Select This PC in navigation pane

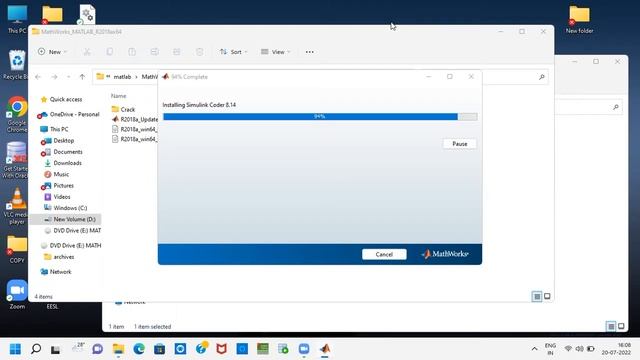click(59, 129)
